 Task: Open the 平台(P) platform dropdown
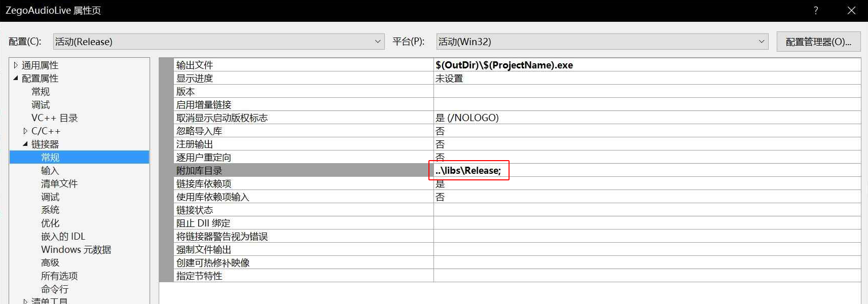(x=602, y=42)
